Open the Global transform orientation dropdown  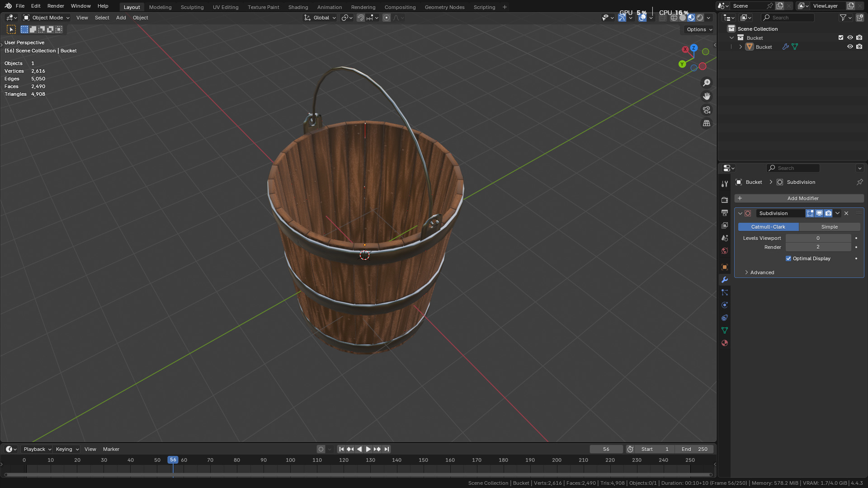[x=320, y=18]
